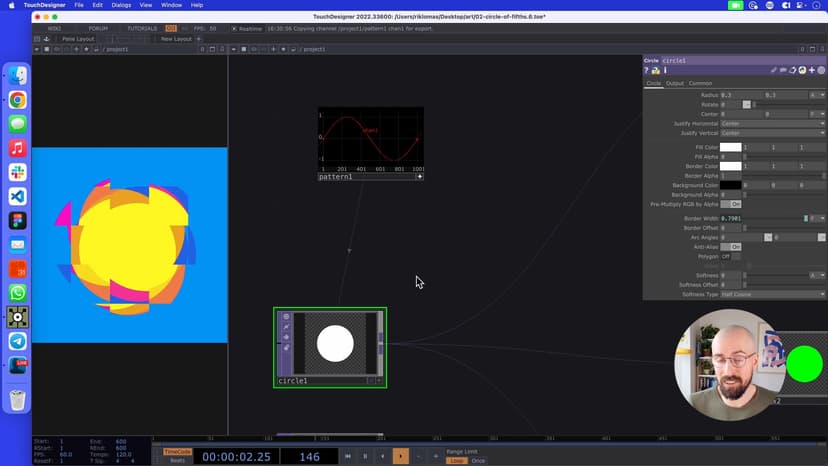Click the top flag icon on the circle1 node

click(x=286, y=317)
